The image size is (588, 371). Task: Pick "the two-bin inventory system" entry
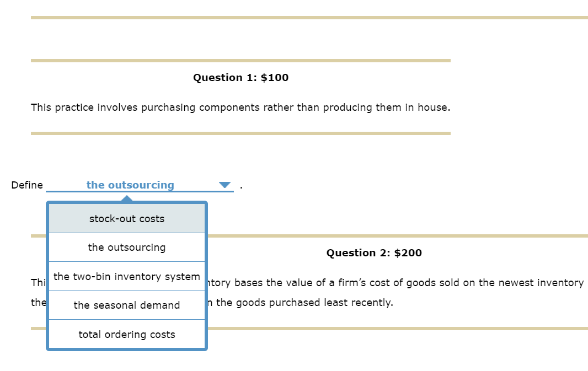point(126,276)
